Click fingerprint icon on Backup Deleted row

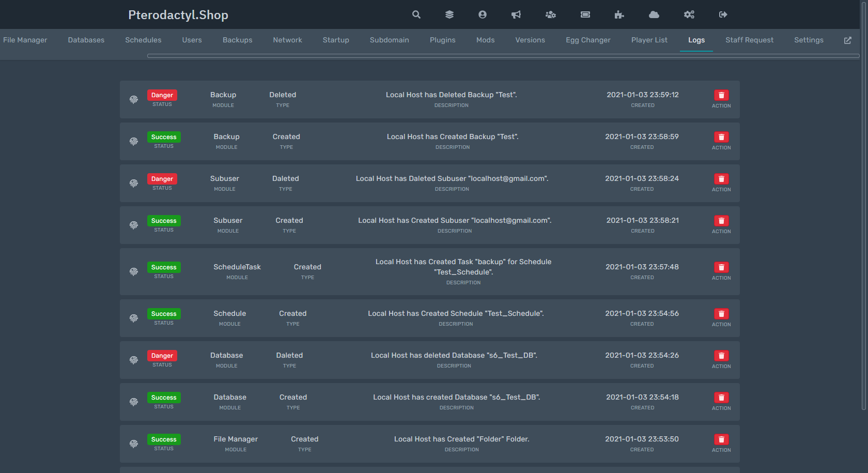pos(134,99)
